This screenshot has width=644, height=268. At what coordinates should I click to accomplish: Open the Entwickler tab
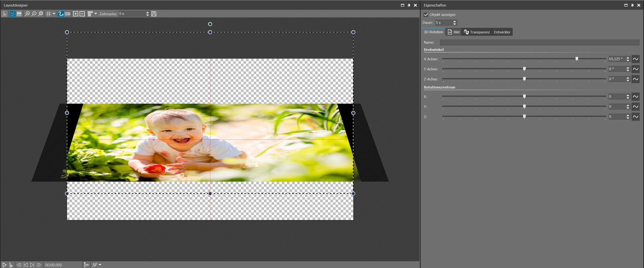click(502, 32)
